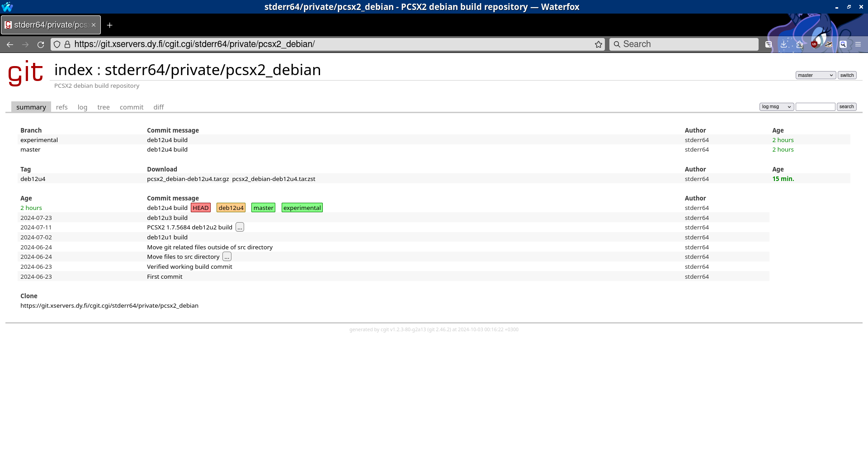868x462 pixels.
Task: Open the log msg search type dropdown
Action: coord(776,107)
